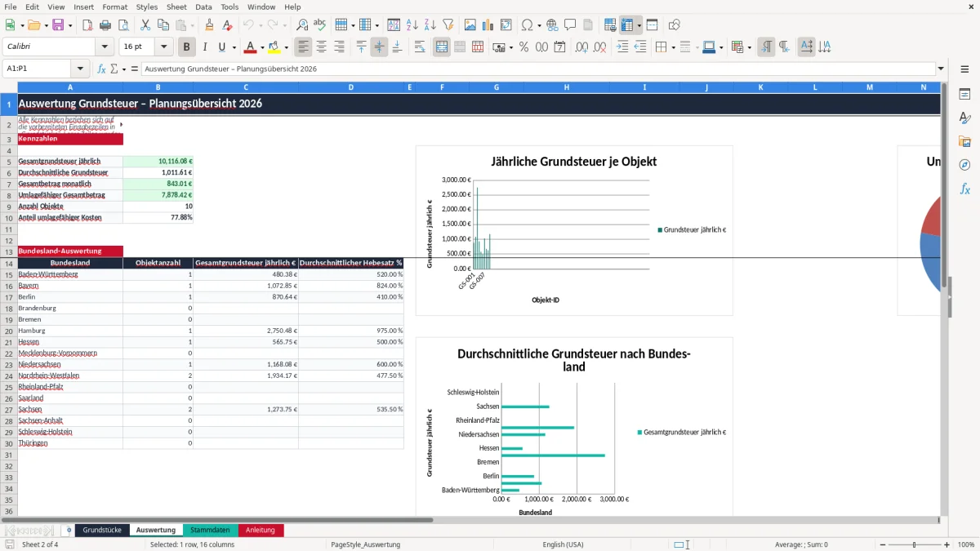Open the Underline style dropdown arrow

click(234, 47)
